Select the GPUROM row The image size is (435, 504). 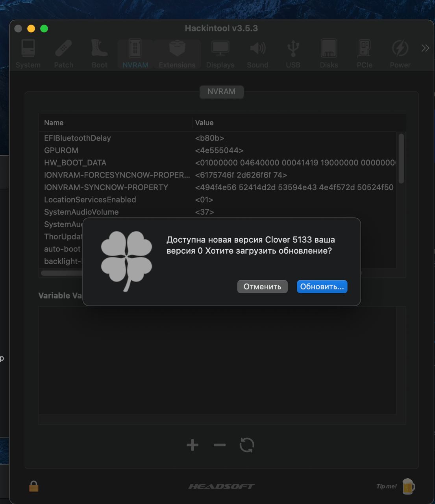coord(217,150)
